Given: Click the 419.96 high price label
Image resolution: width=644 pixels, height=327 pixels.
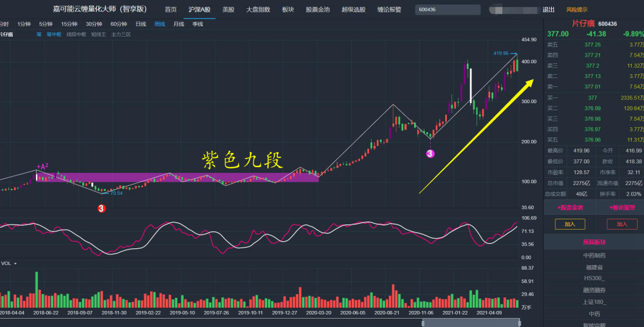Looking at the screenshot, I should click(x=500, y=53).
